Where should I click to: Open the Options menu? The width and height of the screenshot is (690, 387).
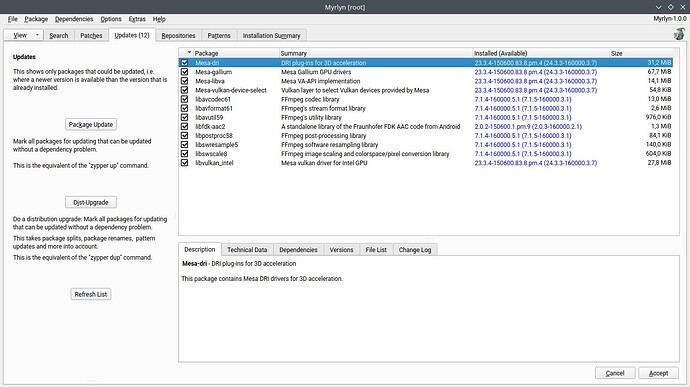click(110, 19)
